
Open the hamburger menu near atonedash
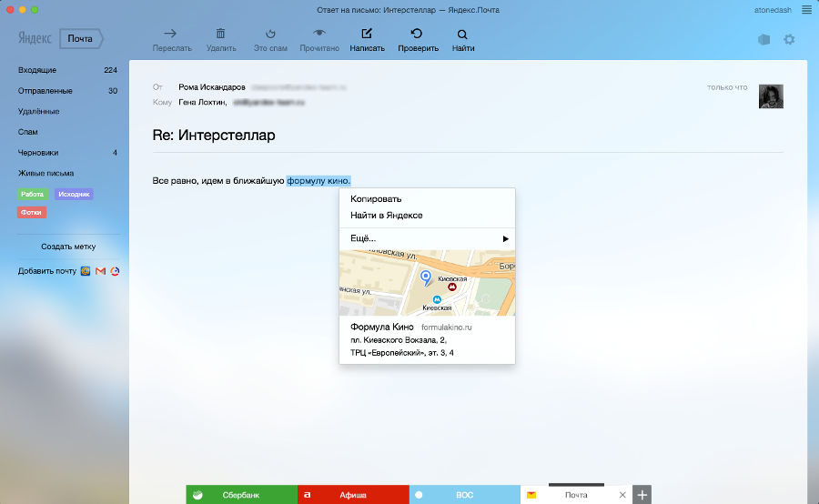(x=806, y=10)
